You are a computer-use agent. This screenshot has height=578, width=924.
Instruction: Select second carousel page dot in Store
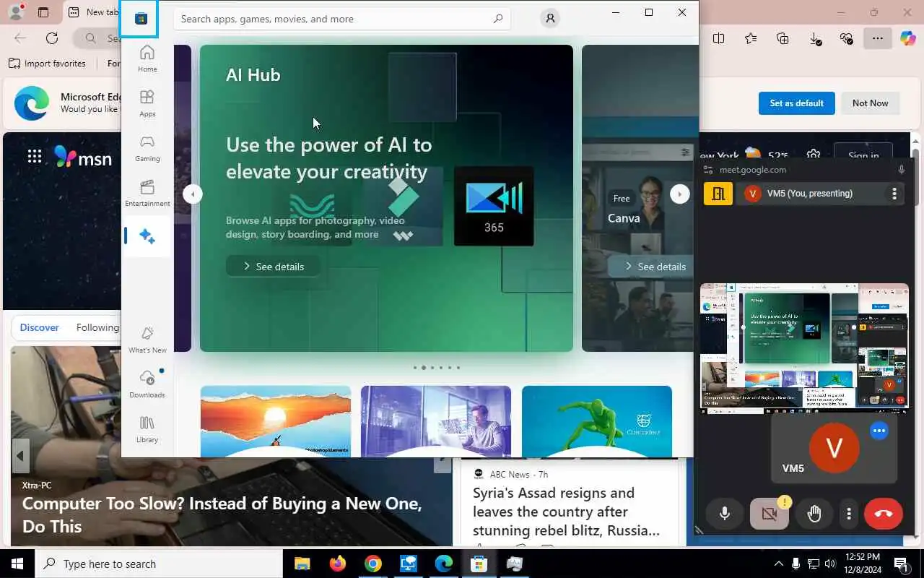tap(424, 368)
